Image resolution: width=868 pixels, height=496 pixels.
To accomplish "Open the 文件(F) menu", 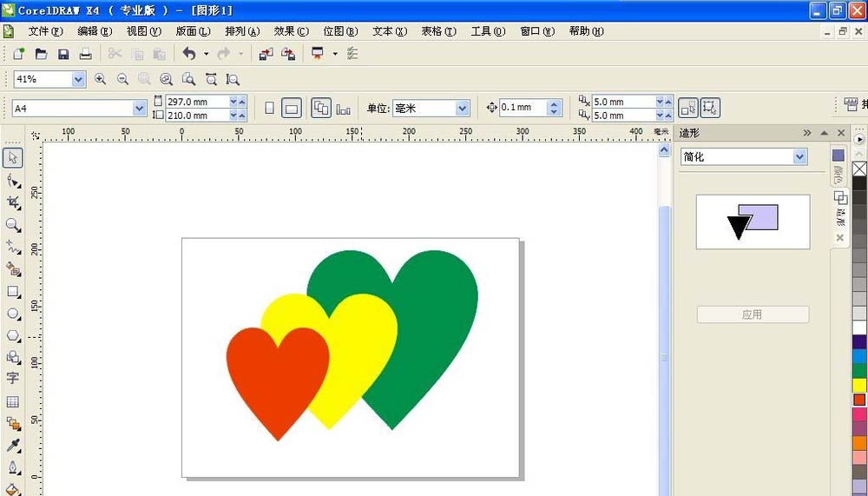I will point(46,31).
